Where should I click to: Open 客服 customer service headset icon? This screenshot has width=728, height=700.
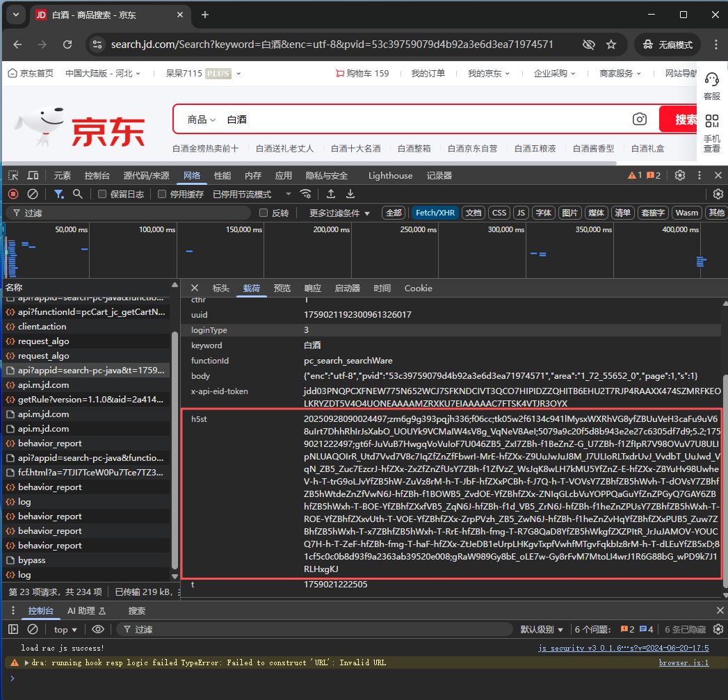coord(712,80)
